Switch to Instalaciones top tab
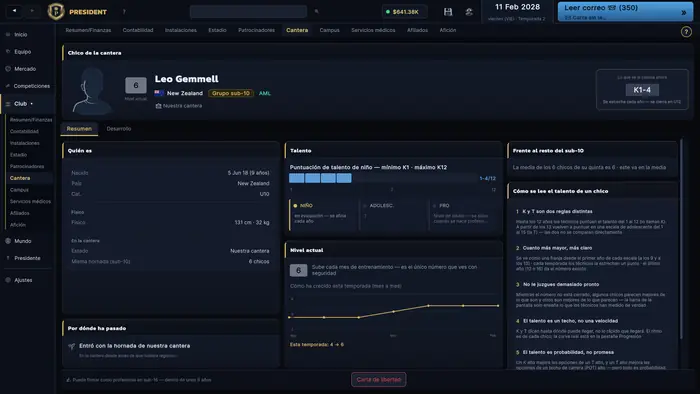The width and height of the screenshot is (700, 394). pyautogui.click(x=181, y=30)
